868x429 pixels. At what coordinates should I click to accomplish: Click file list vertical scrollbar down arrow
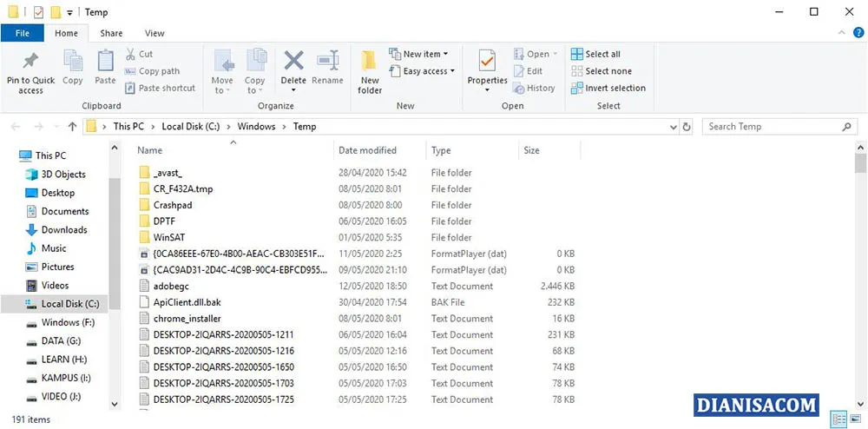[x=860, y=404]
